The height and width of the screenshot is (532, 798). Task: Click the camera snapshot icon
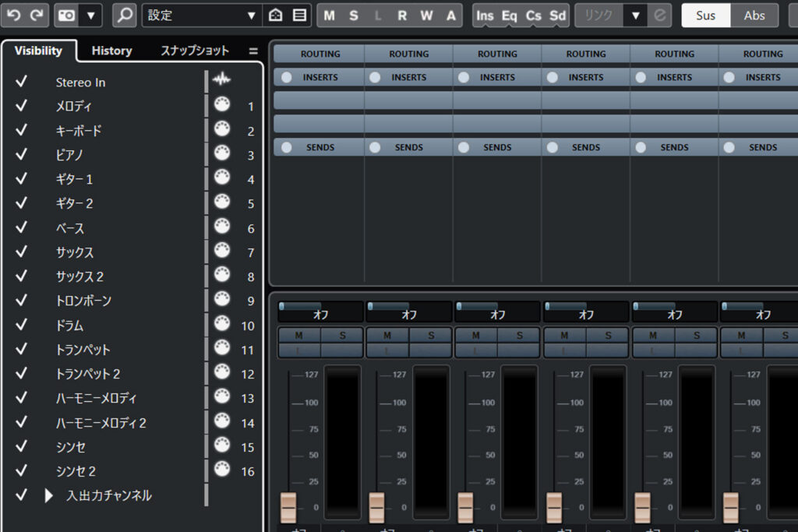[x=68, y=15]
